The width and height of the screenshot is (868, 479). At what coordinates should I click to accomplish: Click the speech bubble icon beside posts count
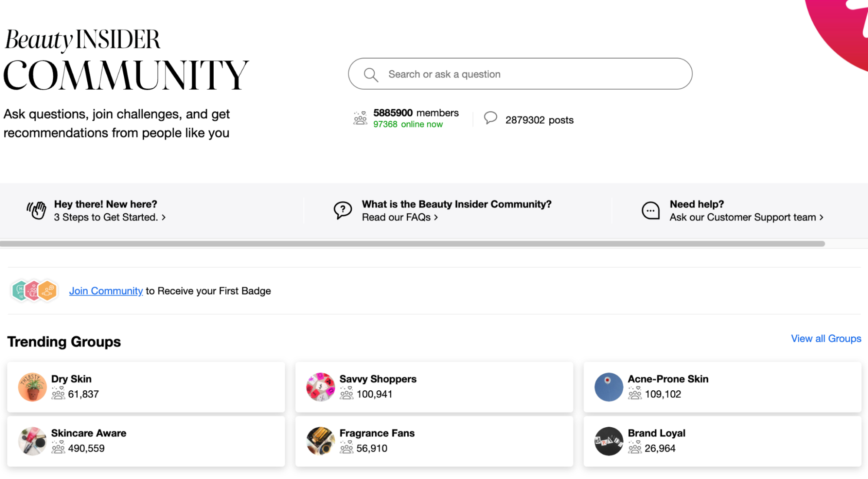(491, 118)
